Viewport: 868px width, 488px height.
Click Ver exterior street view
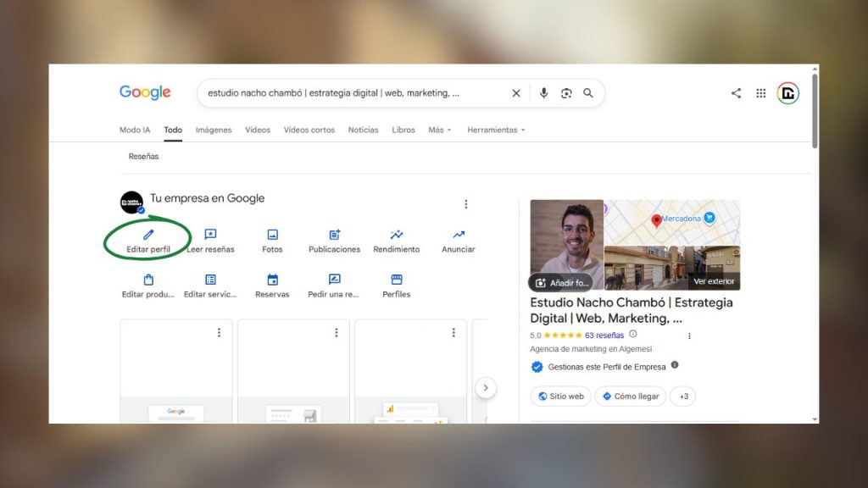pos(714,281)
